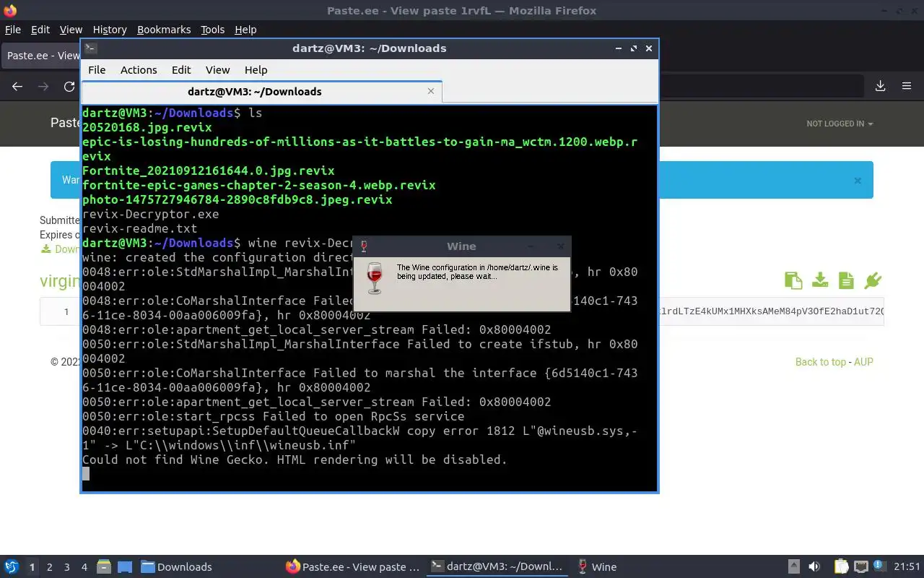This screenshot has height=578, width=924.
Task: Open Firefox View menu
Action: (x=71, y=30)
